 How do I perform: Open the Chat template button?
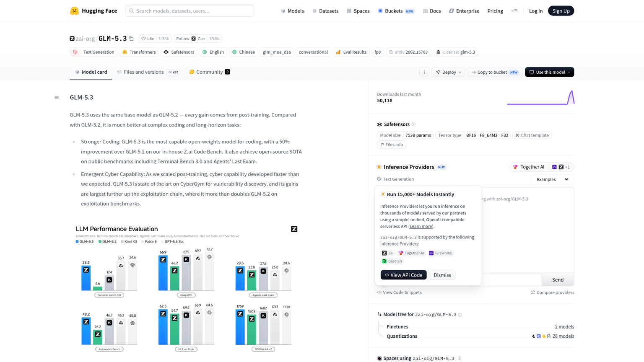532,135
